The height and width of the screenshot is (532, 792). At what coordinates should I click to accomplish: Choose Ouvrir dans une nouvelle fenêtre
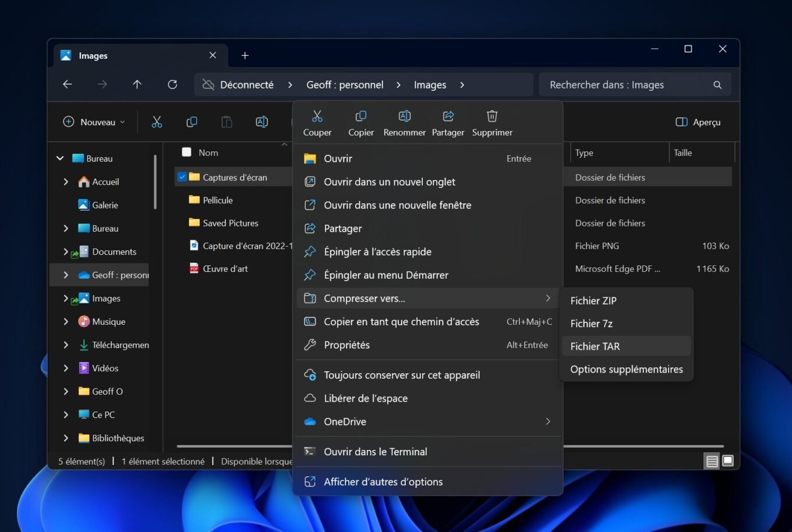(x=427, y=205)
